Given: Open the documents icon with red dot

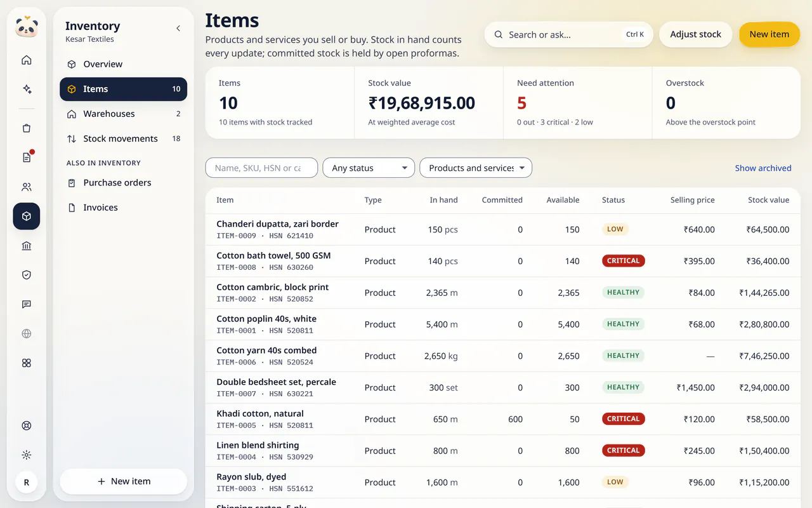Looking at the screenshot, I should tap(27, 157).
